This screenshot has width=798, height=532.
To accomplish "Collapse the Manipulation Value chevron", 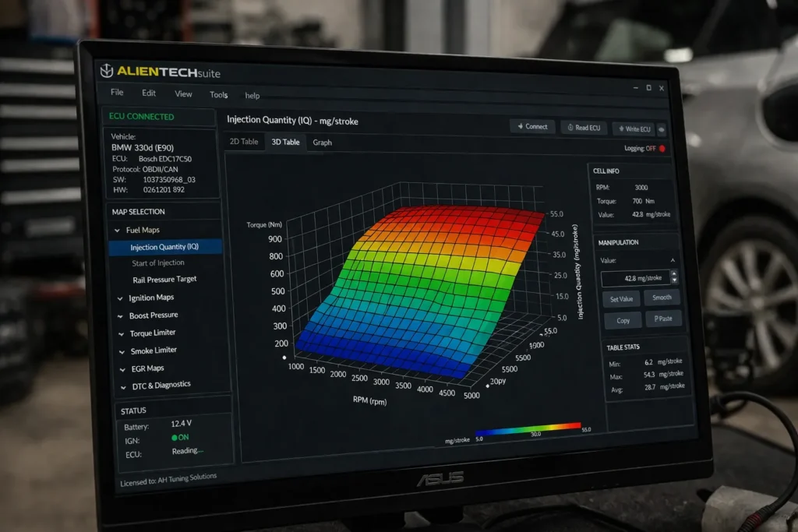I will pyautogui.click(x=673, y=261).
